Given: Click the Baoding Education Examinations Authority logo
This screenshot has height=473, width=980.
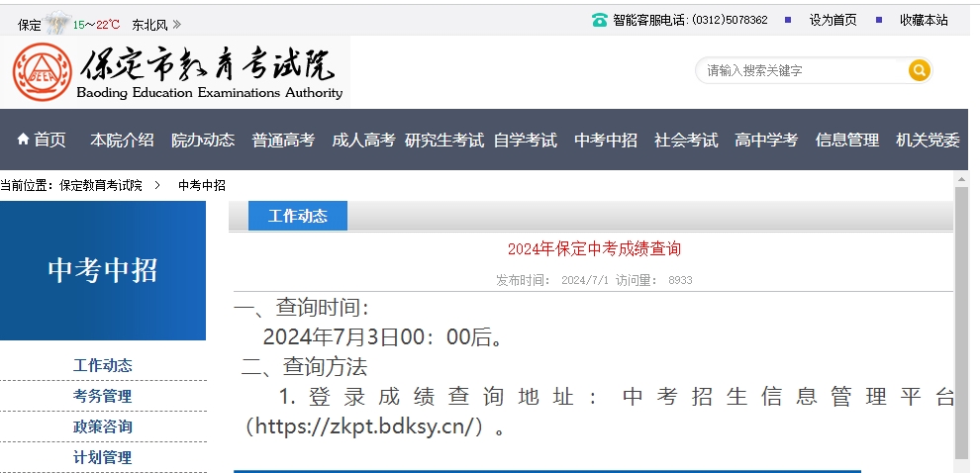Looking at the screenshot, I should click(177, 72).
